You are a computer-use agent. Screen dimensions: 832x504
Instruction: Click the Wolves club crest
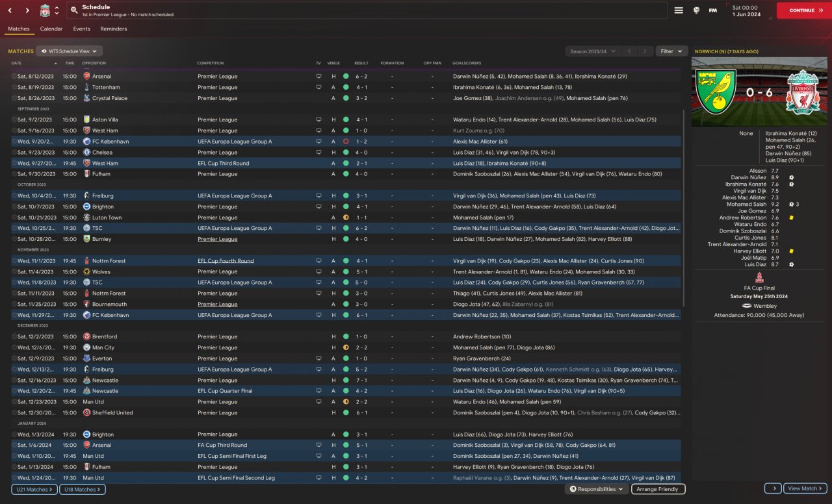[x=86, y=271]
